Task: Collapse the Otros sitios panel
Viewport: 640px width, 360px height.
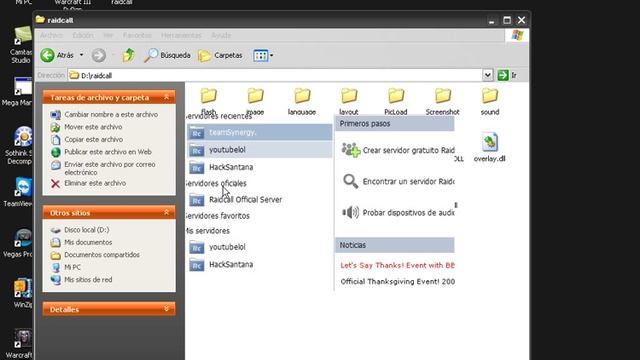Action: [x=166, y=212]
